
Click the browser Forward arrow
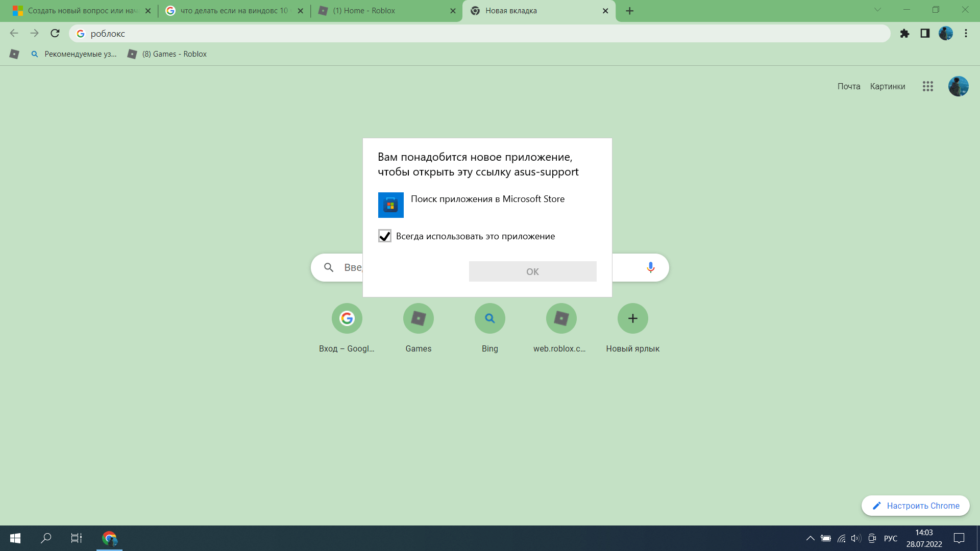(34, 33)
